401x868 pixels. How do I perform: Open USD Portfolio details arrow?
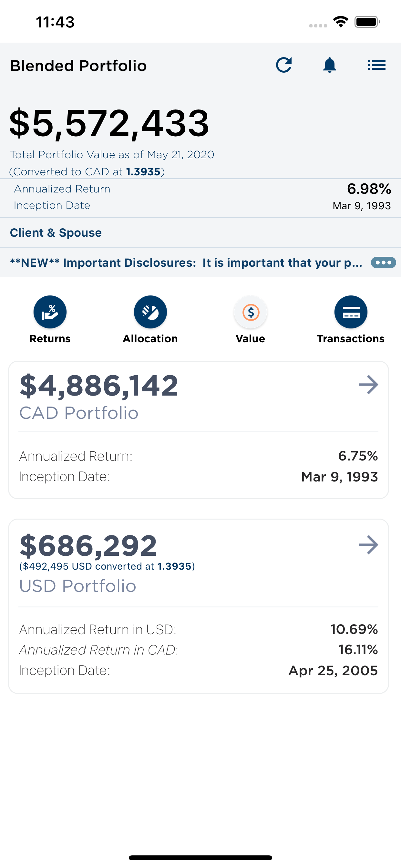click(x=368, y=545)
